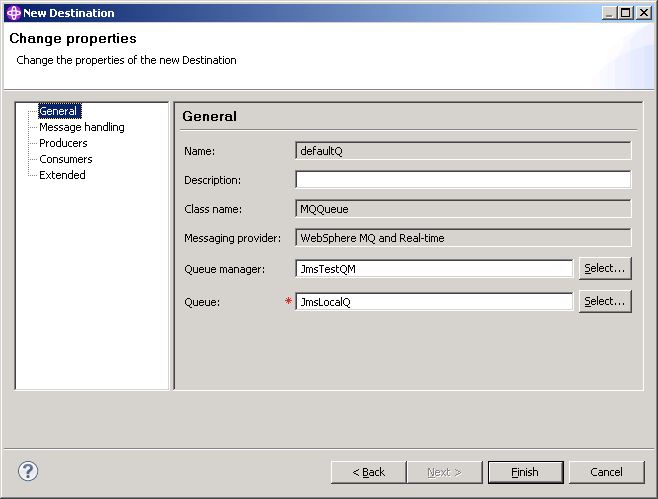Viewport: 658px width, 499px height.
Task: Click the Queue label text
Action: (202, 302)
